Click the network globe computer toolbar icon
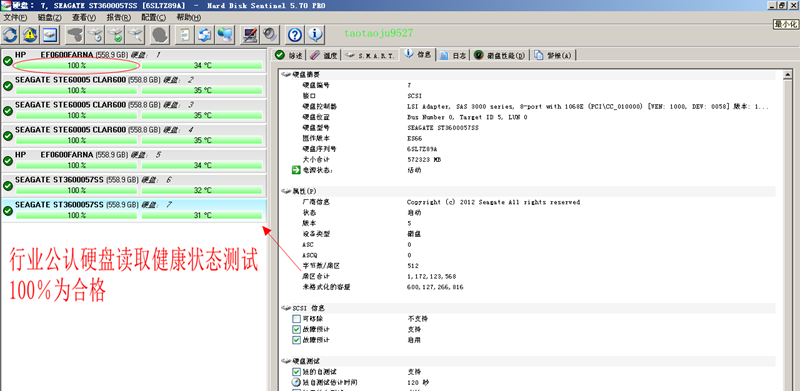 [x=224, y=35]
